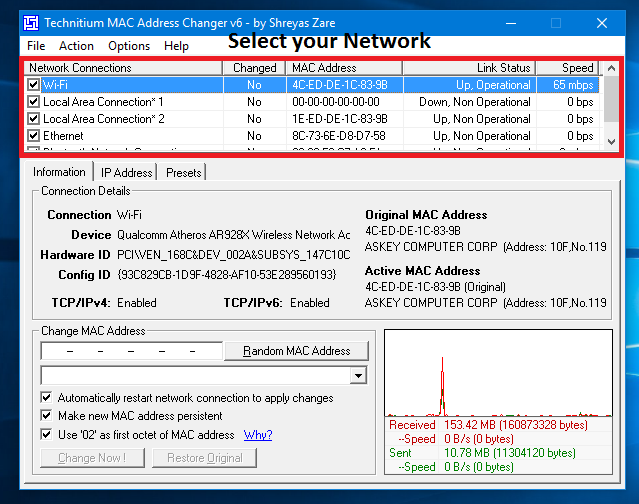Click the Down, Non Operational status cell
Viewport: 639px width, 504px height.
coord(475,102)
